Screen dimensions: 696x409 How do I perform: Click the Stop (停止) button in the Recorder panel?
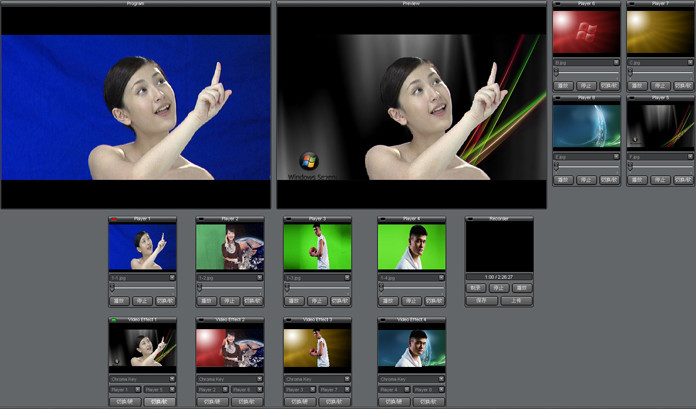[x=499, y=288]
